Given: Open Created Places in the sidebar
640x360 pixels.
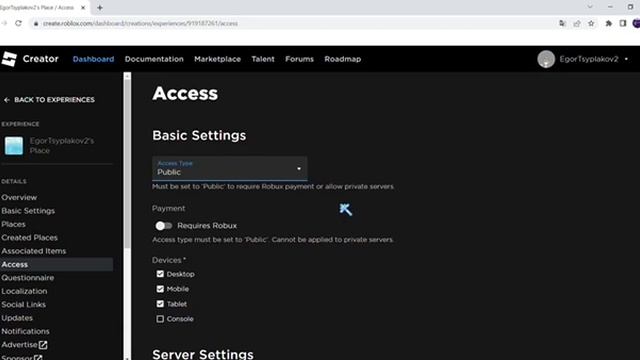Looking at the screenshot, I should 29,238.
